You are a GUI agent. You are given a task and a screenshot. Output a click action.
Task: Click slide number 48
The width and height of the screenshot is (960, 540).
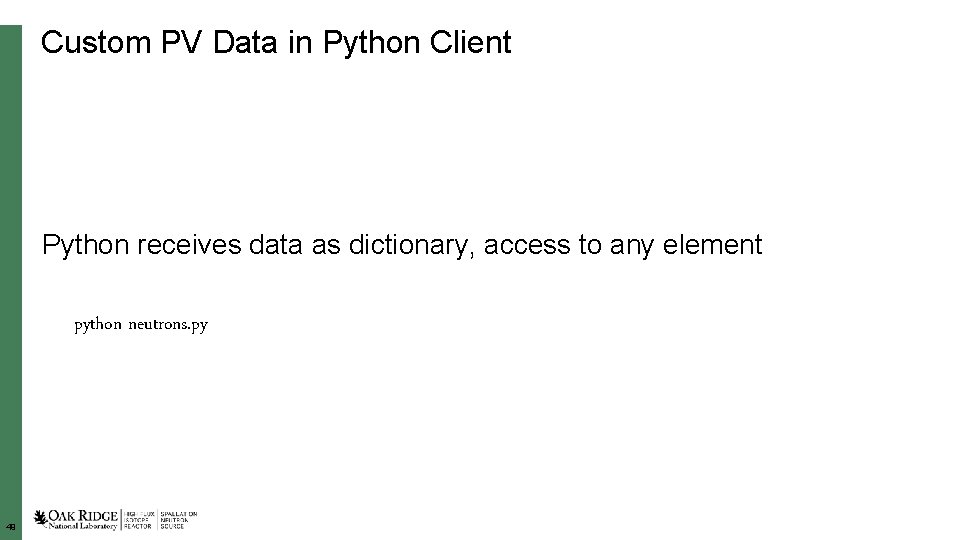click(x=11, y=526)
